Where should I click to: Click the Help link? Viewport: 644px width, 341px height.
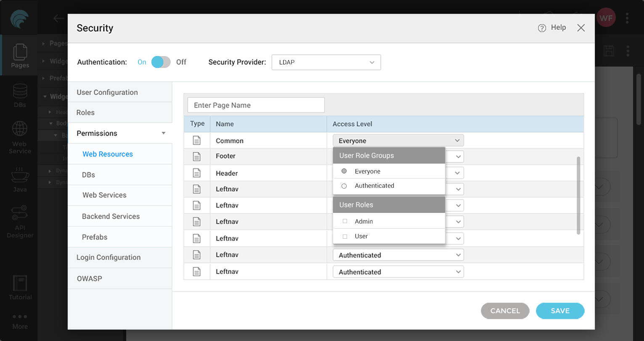558,27
